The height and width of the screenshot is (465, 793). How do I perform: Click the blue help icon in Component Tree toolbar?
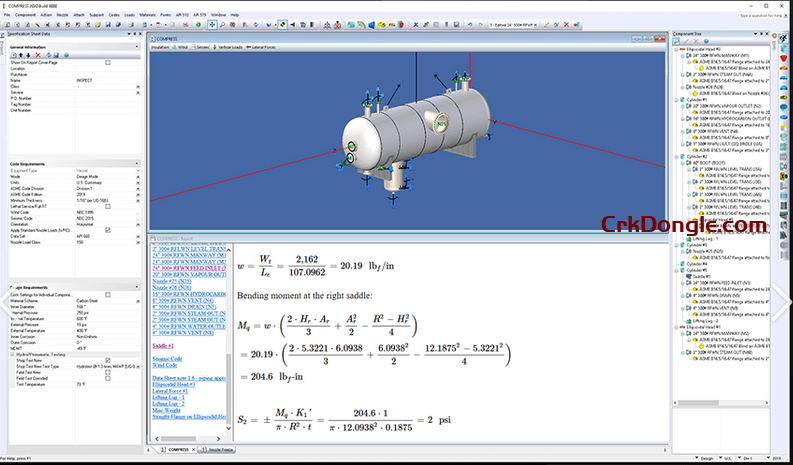[706, 41]
